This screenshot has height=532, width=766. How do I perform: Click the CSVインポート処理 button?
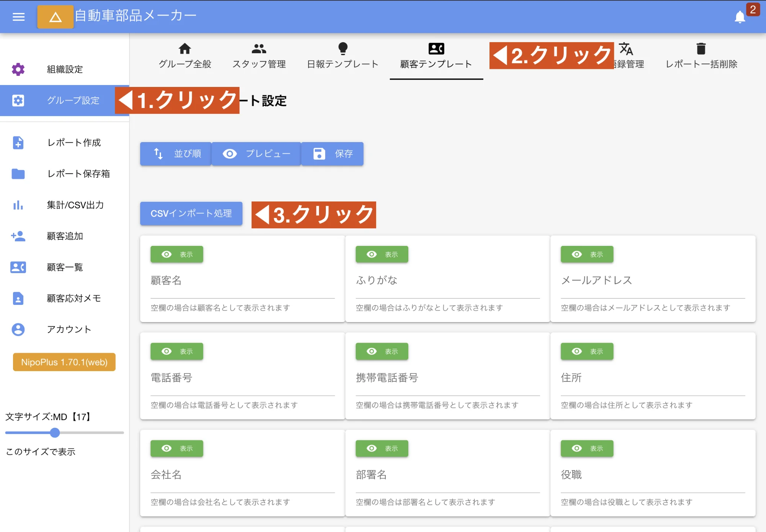pyautogui.click(x=191, y=214)
